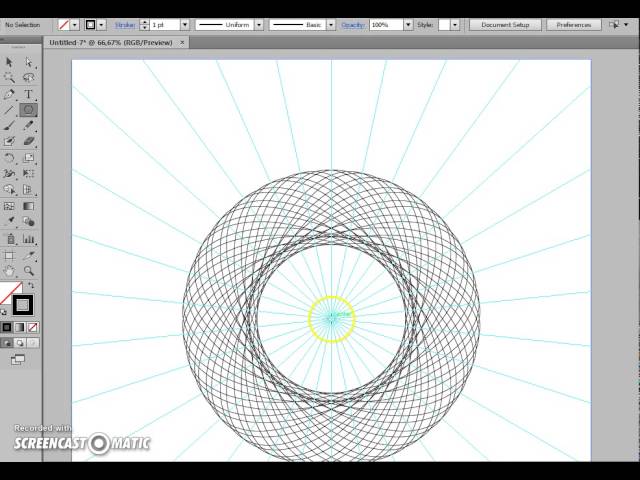Viewport: 640px width, 480px height.
Task: Click the stroke swatch in control bar
Action: click(x=91, y=25)
